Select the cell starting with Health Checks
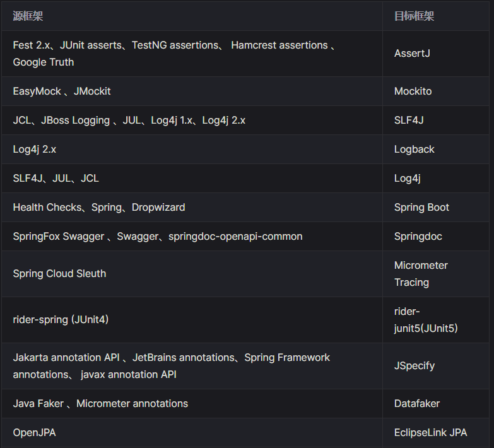The image size is (494, 448). click(192, 207)
